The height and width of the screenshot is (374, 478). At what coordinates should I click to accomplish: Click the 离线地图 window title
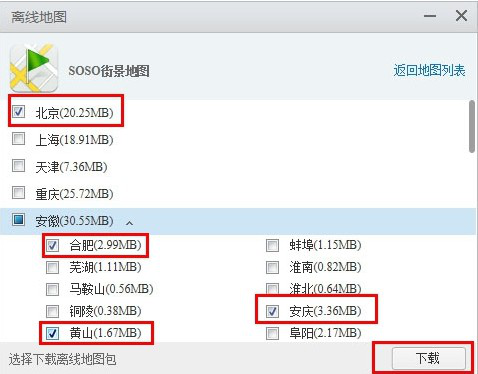[x=39, y=17]
